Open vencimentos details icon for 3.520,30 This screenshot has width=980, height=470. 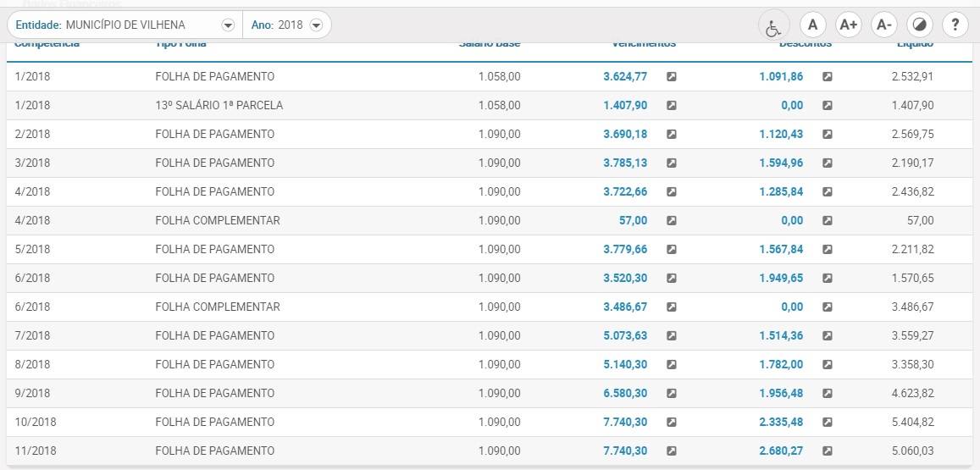pos(671,278)
